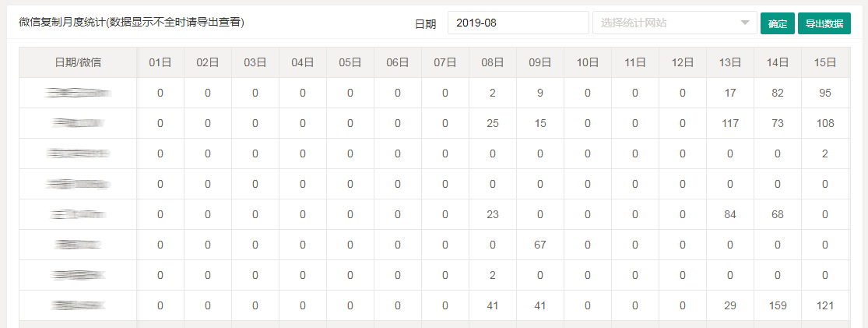This screenshot has width=868, height=328.
Task: Click the 确定 confirm button
Action: (x=777, y=23)
